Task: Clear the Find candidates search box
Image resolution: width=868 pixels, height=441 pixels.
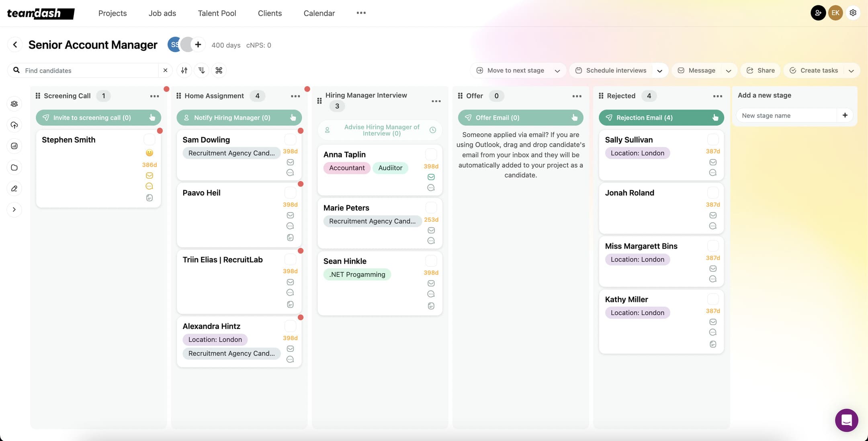Action: (165, 70)
